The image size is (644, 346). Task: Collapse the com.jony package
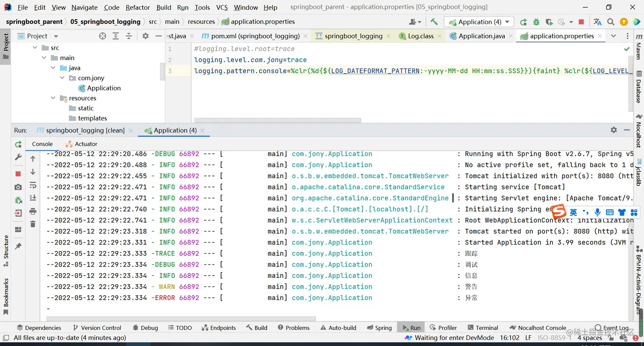point(62,78)
